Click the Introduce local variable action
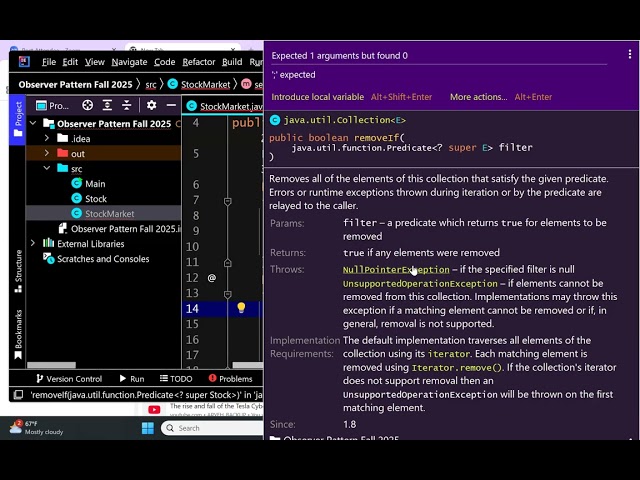This screenshot has height=480, width=640. 318,97
